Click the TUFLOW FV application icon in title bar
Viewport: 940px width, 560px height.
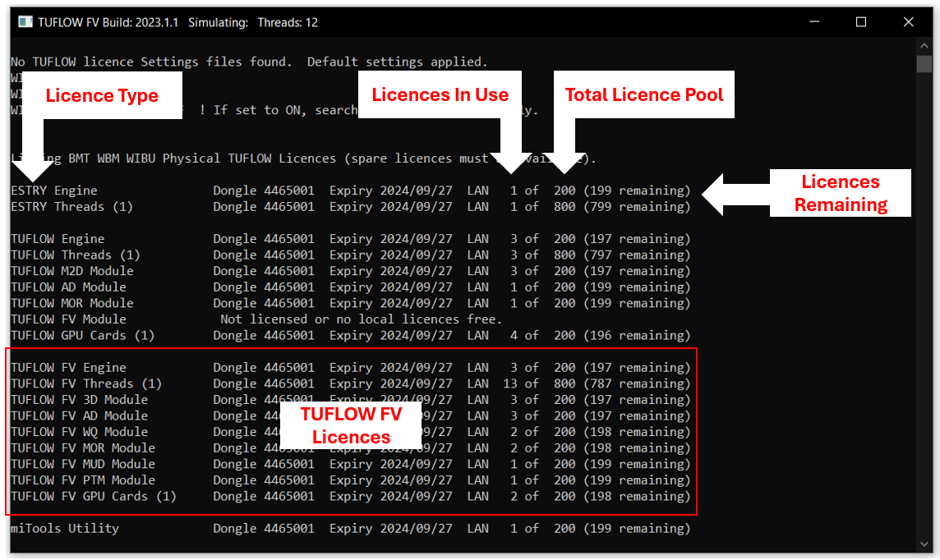[x=25, y=22]
